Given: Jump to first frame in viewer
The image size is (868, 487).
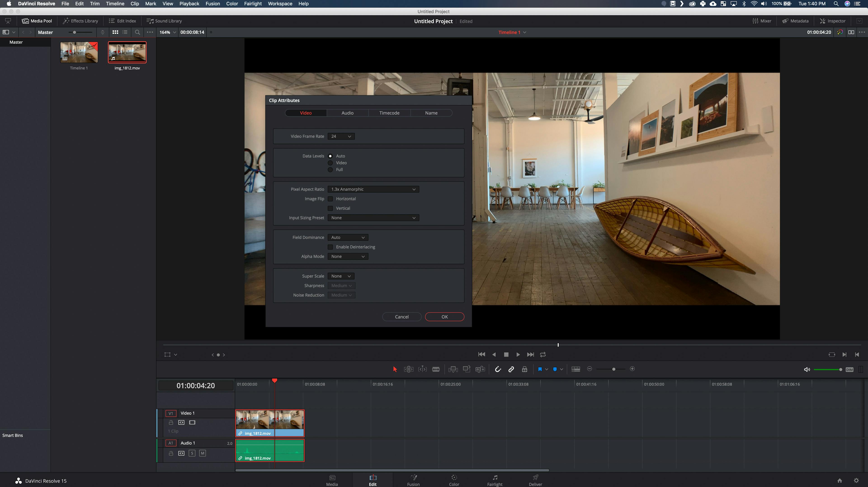Looking at the screenshot, I should click(481, 354).
